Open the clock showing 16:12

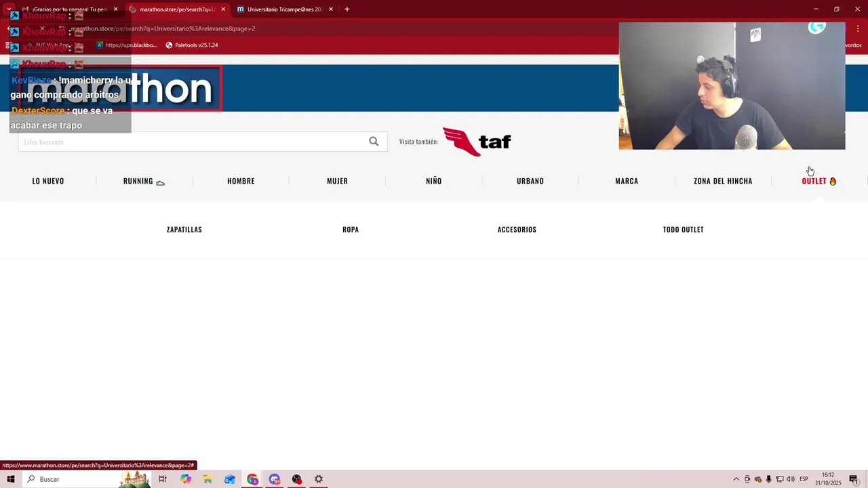pos(828,479)
